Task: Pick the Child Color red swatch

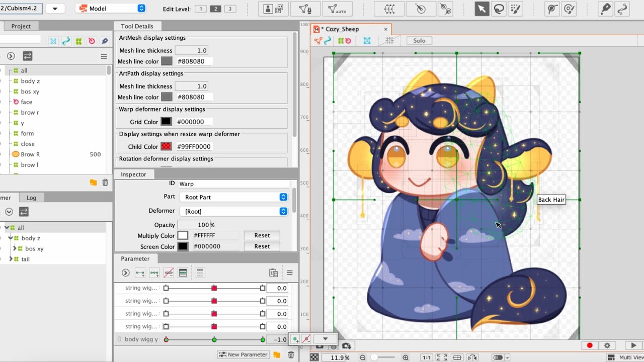Action: click(166, 146)
